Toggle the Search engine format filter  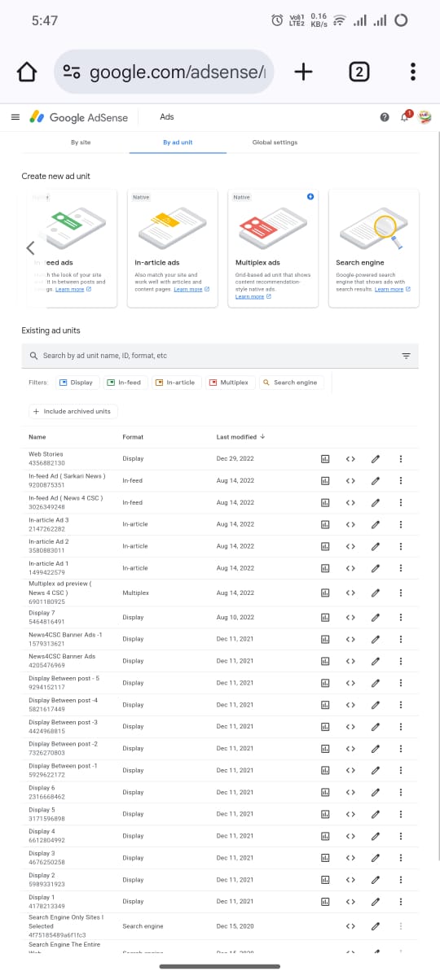(x=291, y=383)
